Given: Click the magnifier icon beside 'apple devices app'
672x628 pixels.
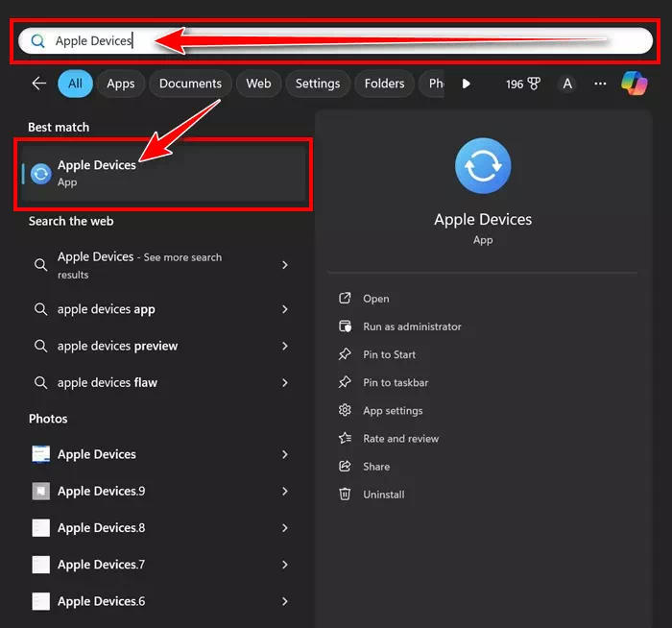Looking at the screenshot, I should (40, 309).
